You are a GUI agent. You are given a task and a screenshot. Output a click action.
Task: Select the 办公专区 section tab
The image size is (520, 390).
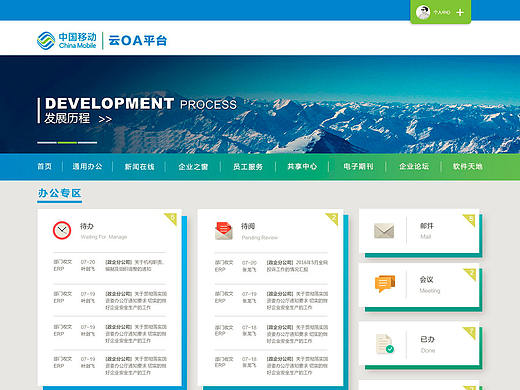[x=59, y=194]
